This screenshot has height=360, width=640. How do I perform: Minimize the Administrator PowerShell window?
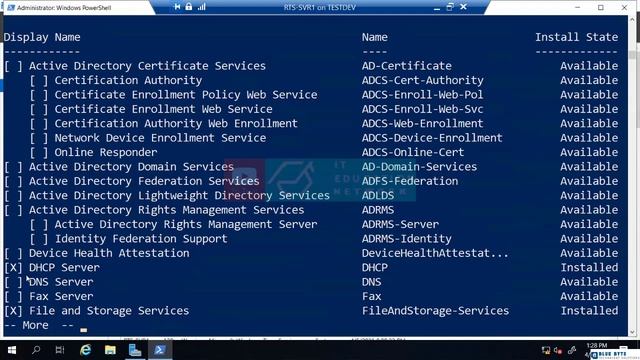coord(577,7)
